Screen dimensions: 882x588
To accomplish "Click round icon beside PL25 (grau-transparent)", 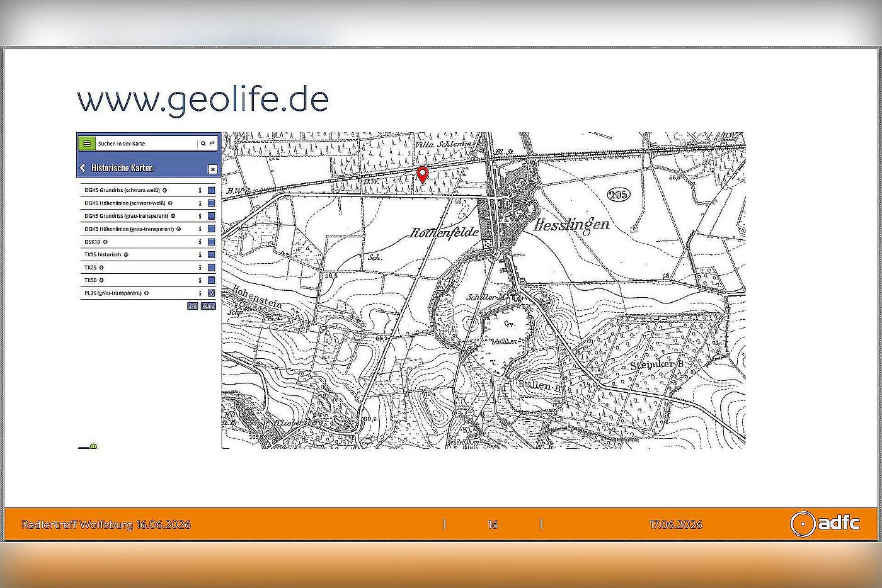I will pyautogui.click(x=146, y=293).
